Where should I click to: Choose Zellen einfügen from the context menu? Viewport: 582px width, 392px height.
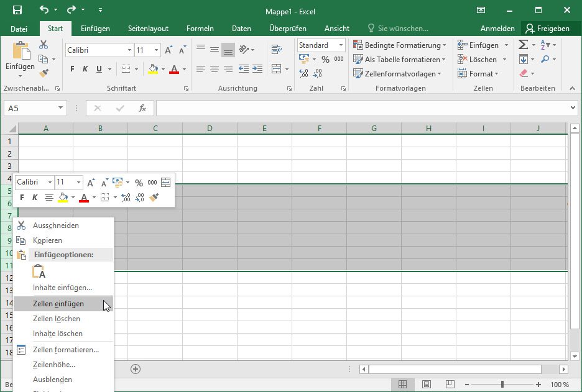pyautogui.click(x=59, y=304)
